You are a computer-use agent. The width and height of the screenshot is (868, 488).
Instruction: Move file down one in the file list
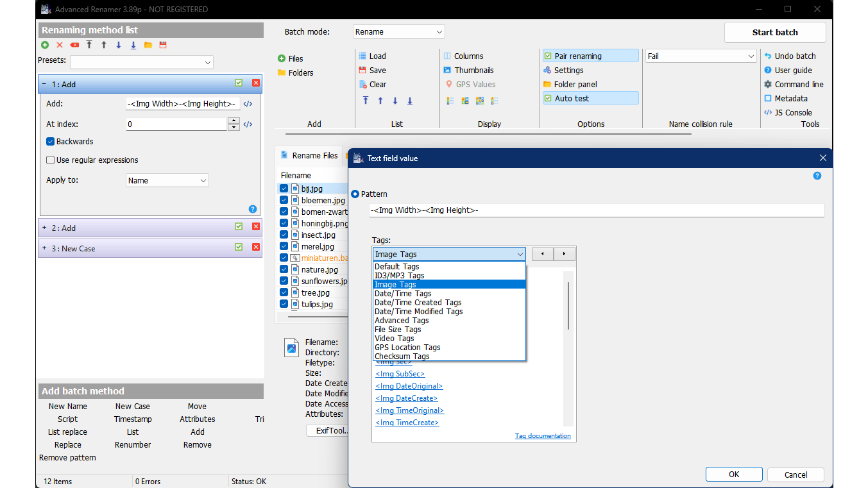click(x=395, y=101)
